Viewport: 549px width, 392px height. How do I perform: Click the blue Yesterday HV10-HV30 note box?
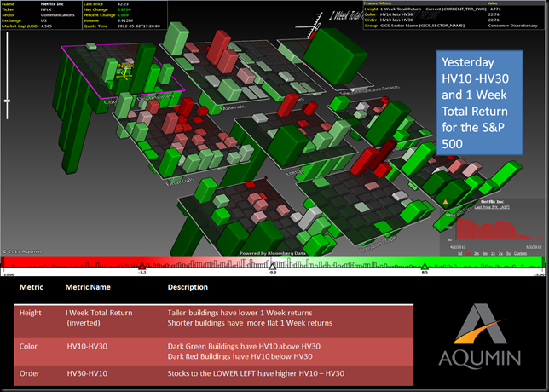[x=479, y=102]
